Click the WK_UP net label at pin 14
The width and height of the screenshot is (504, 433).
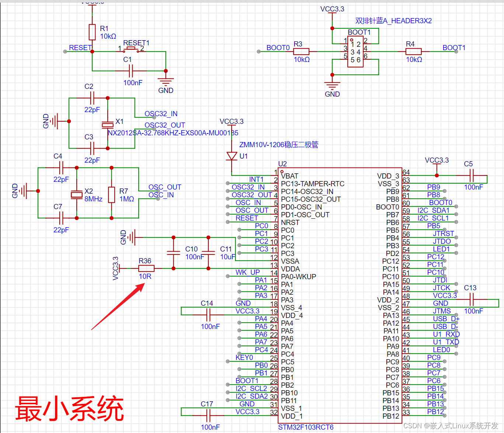point(248,272)
